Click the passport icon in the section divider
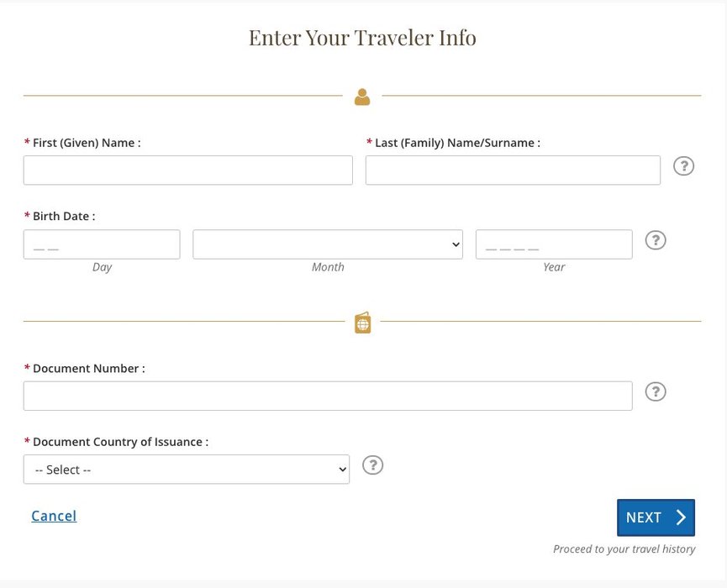 point(362,323)
